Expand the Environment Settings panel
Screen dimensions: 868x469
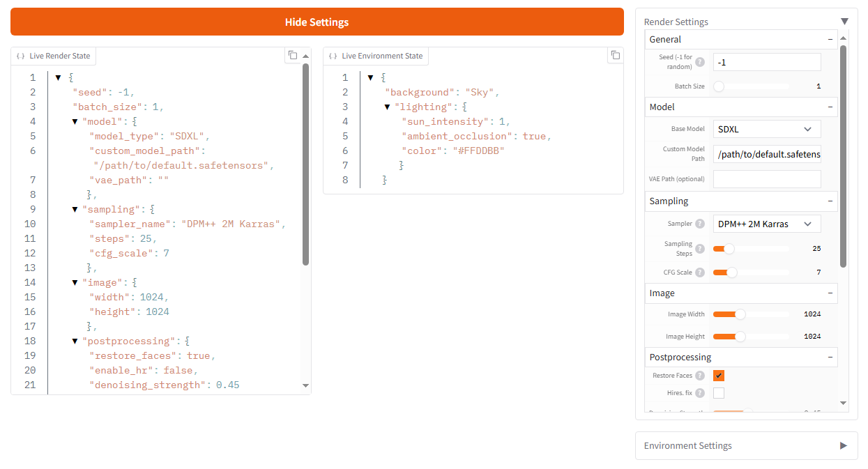click(746, 446)
